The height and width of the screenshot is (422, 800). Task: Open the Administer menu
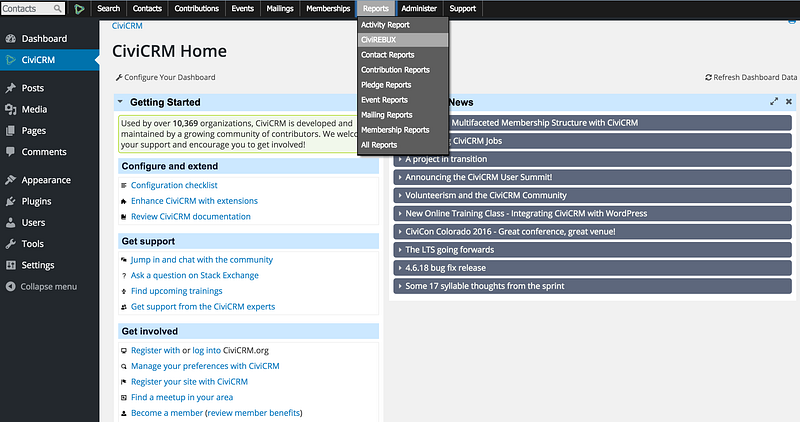pyautogui.click(x=419, y=9)
